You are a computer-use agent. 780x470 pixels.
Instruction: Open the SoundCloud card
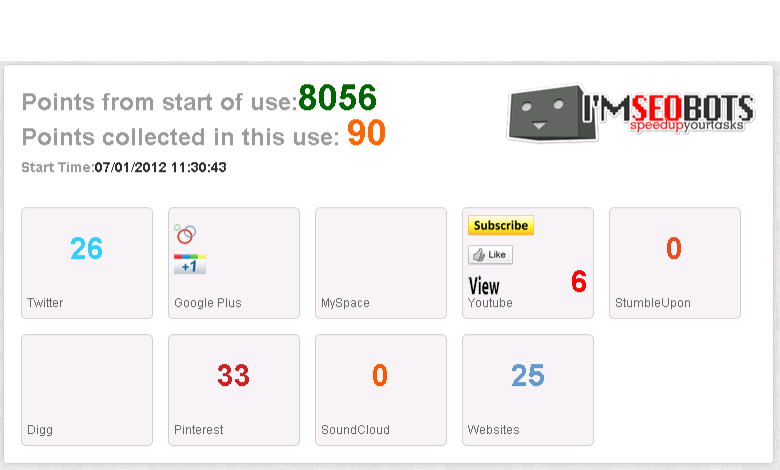[381, 390]
